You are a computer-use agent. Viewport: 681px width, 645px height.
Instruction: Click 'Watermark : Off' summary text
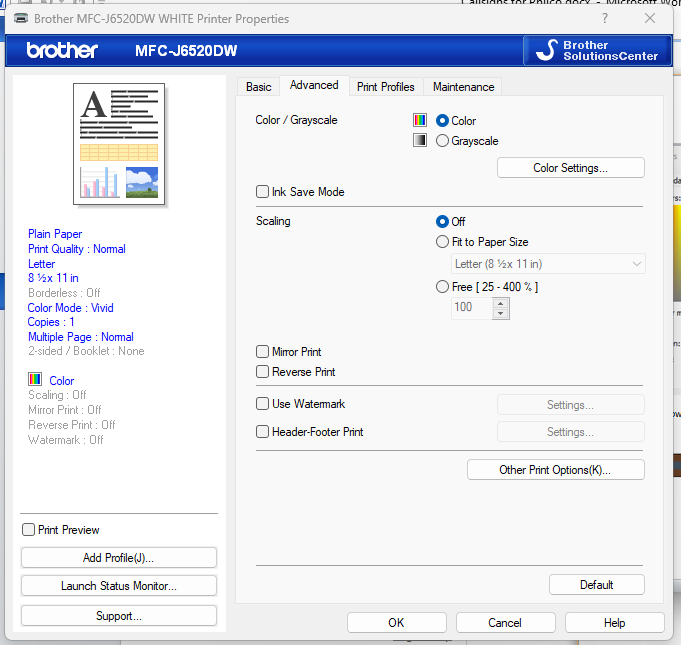click(x=66, y=440)
